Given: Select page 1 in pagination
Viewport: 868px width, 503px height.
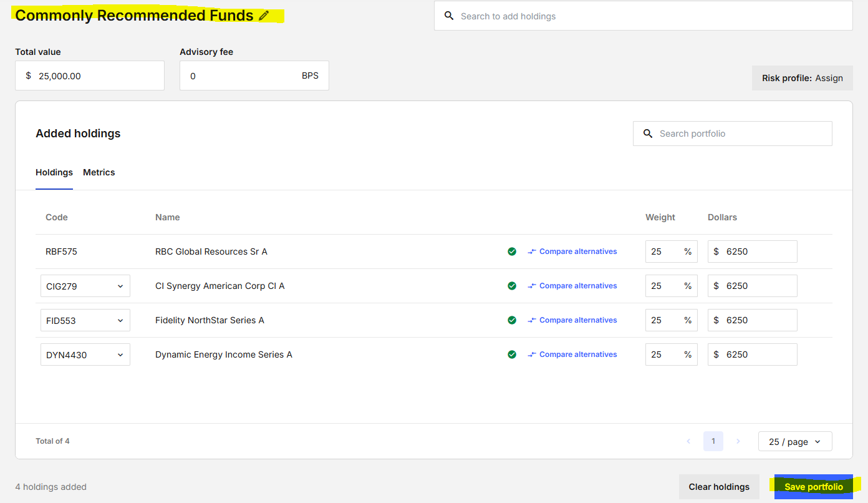Looking at the screenshot, I should pyautogui.click(x=713, y=441).
